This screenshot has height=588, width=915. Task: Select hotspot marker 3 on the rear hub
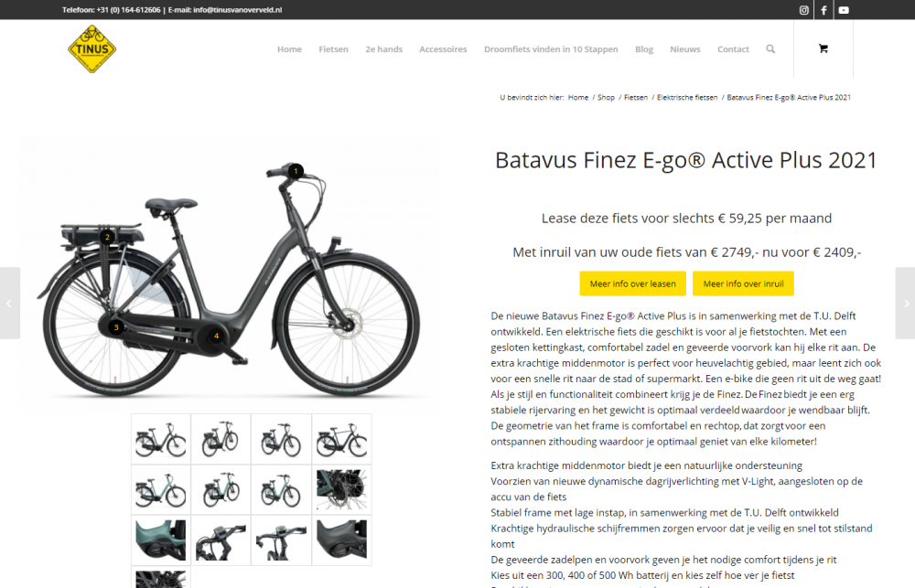pyautogui.click(x=116, y=327)
